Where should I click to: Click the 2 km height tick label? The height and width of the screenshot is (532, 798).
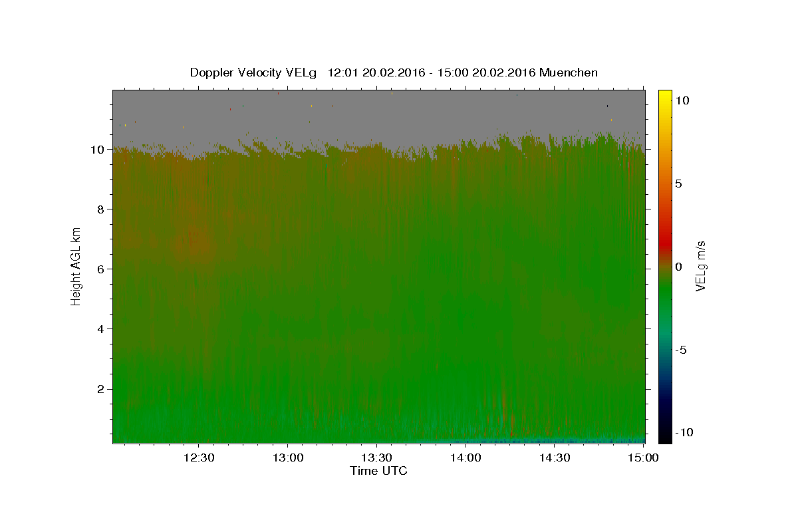[x=102, y=389]
